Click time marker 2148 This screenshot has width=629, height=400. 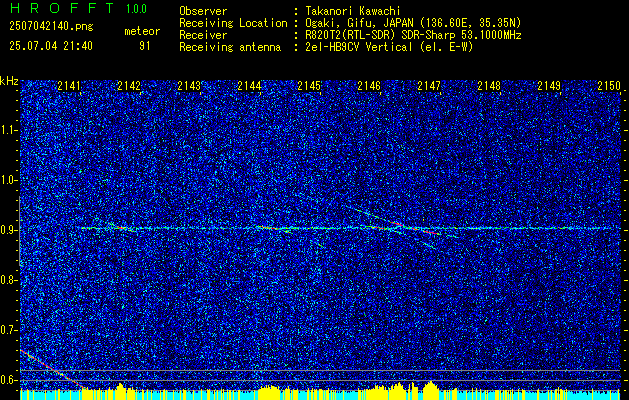489,86
